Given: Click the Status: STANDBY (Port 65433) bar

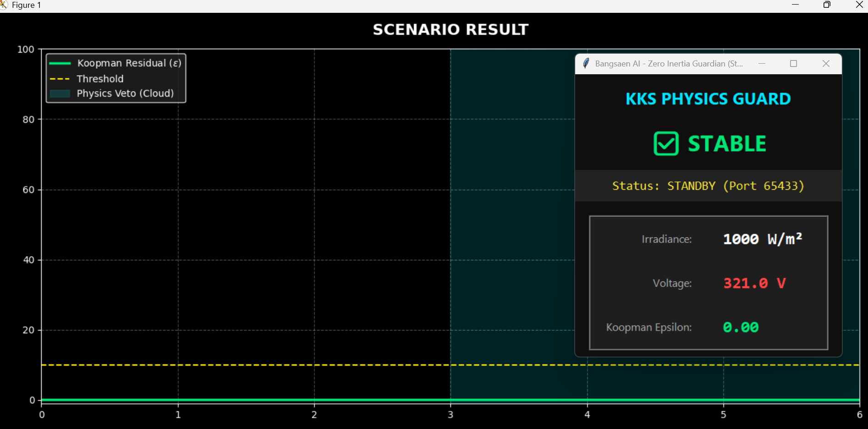Looking at the screenshot, I should pos(708,186).
